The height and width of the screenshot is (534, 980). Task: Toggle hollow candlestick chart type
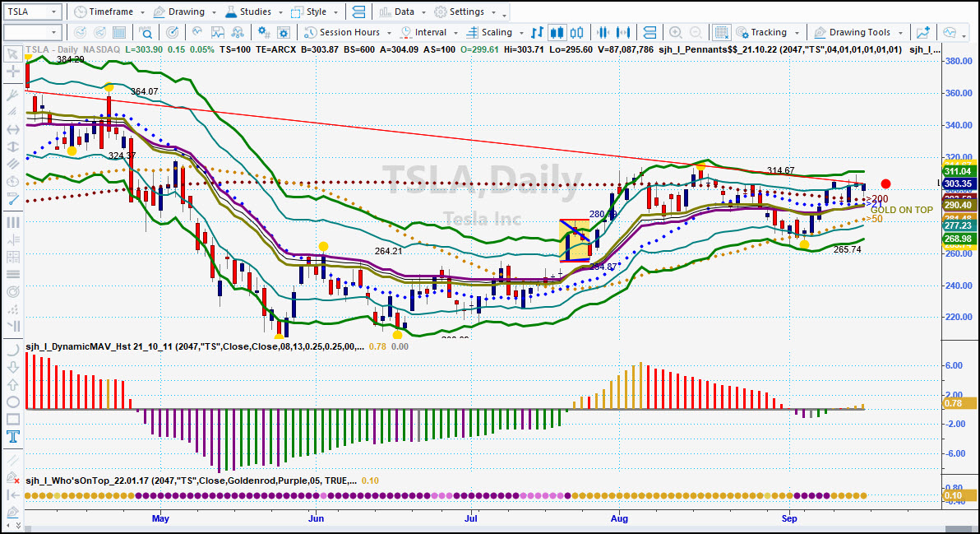(x=576, y=33)
